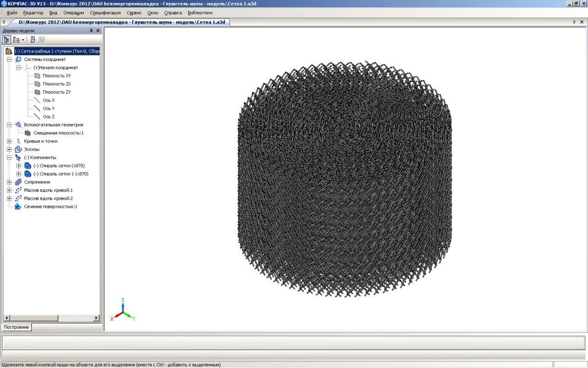Image resolution: width=588 pixels, height=368 pixels.
Task: Open the tree composition dropdown arrow
Action: [x=23, y=40]
